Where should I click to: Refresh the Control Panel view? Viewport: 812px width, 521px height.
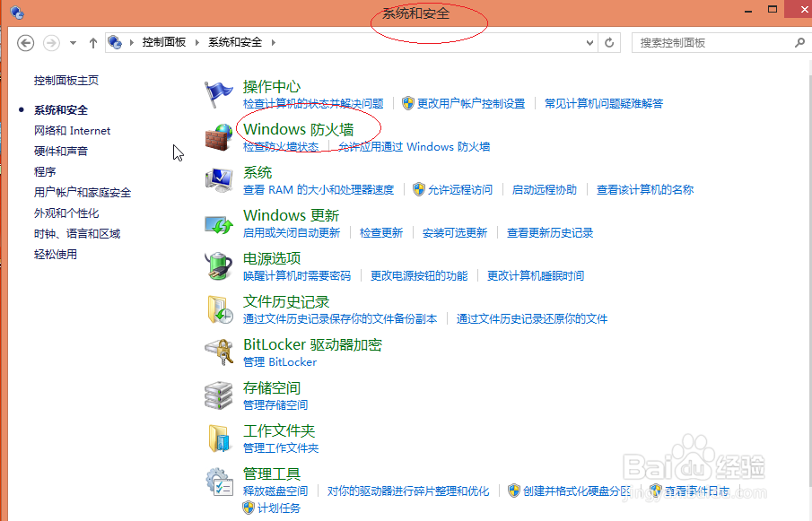pyautogui.click(x=609, y=42)
